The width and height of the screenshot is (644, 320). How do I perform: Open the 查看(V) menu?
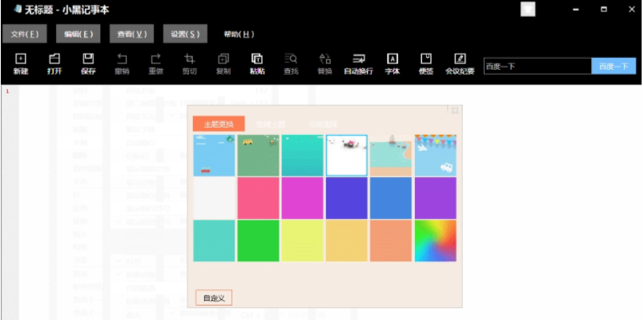coord(132,34)
